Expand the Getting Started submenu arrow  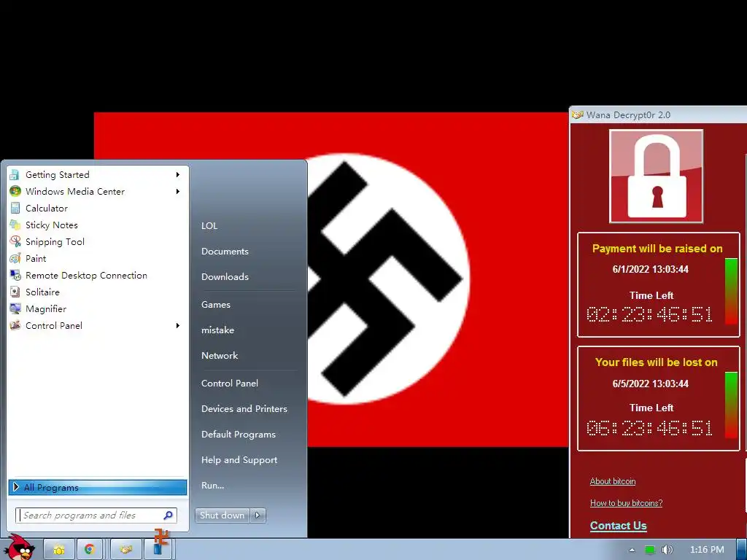click(178, 175)
